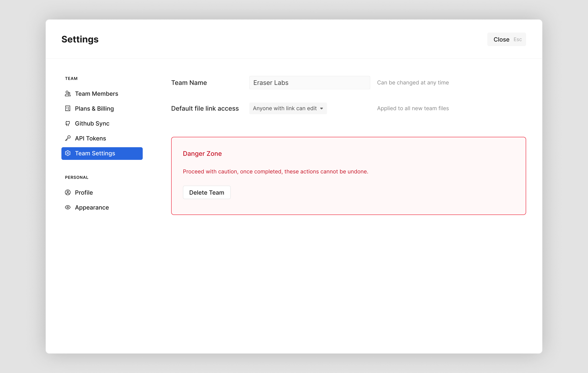Open Github Sync settings

click(92, 124)
